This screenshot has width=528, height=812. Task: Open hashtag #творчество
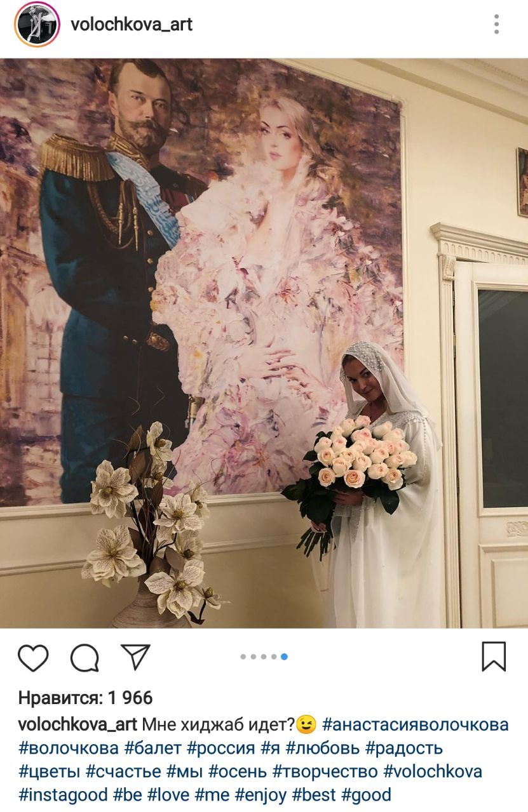coord(325,771)
